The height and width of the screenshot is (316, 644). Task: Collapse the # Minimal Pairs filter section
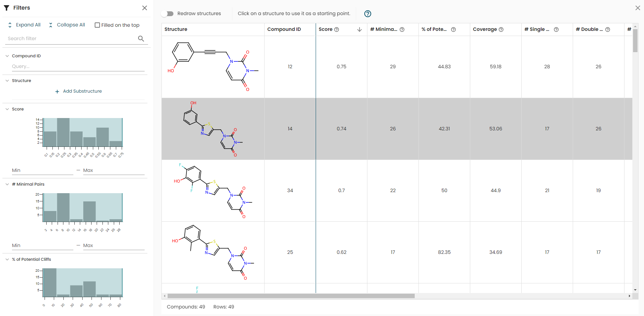[x=7, y=184]
